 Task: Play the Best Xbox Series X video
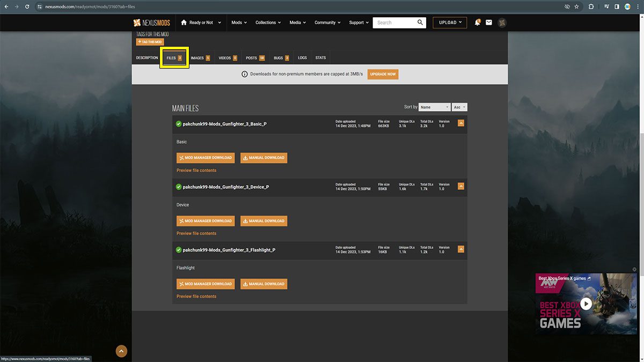586,304
